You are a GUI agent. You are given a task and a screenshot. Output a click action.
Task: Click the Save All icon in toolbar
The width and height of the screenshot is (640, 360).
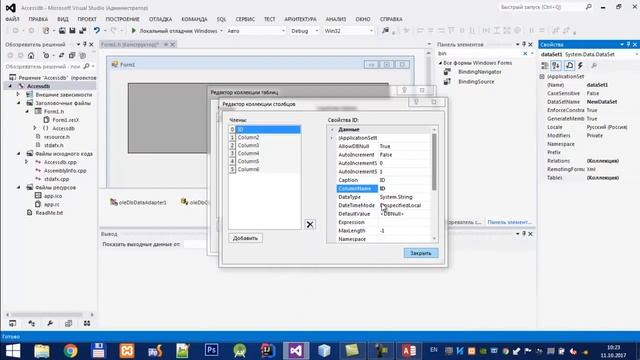pos(82,31)
